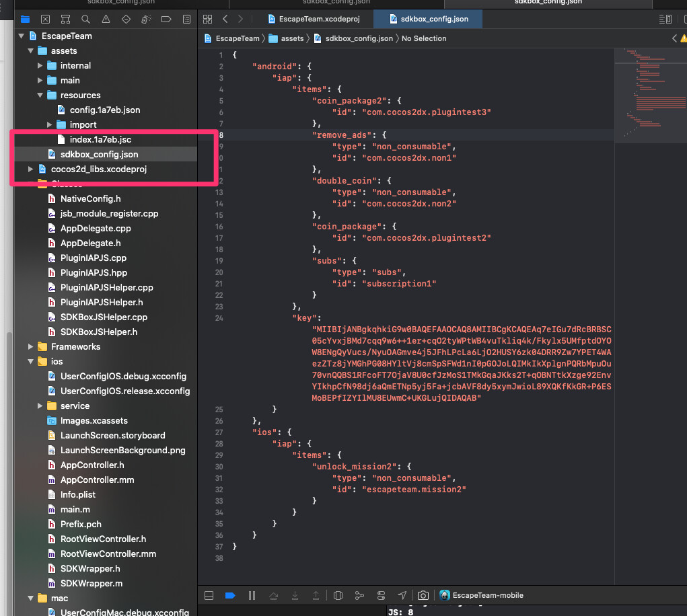Click the Debug View Hierarchy icon

tap(338, 595)
